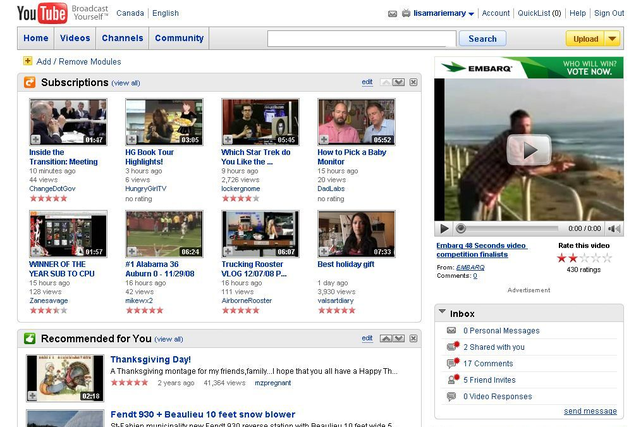Move Recommended for You module up
This screenshot has width=636, height=427.
(386, 339)
